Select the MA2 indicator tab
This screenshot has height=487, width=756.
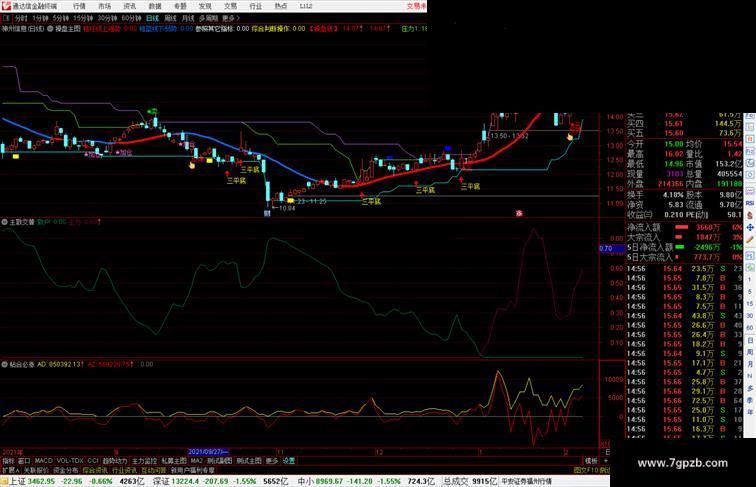(x=197, y=461)
